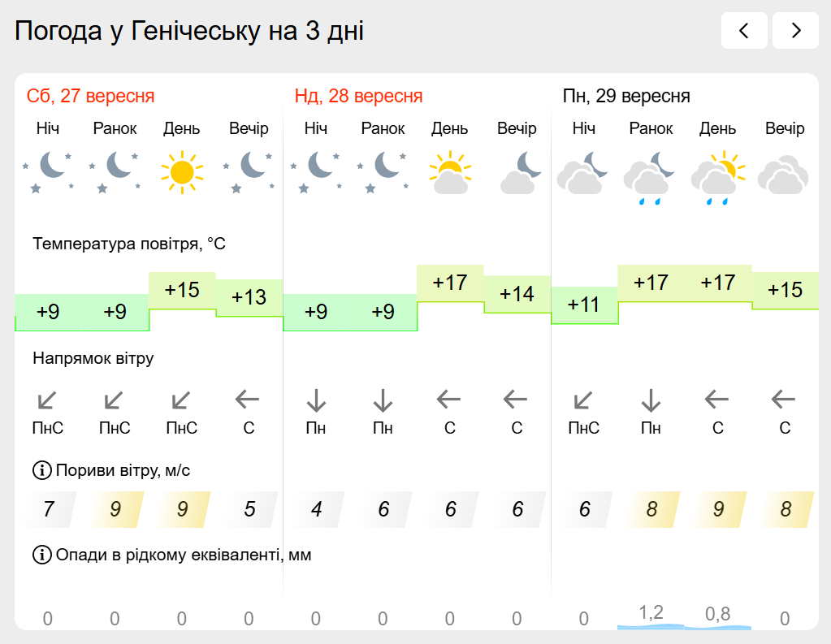Screen dimensions: 831x644
Task: Click sun with rain icon Monday daytime
Action: (717, 178)
